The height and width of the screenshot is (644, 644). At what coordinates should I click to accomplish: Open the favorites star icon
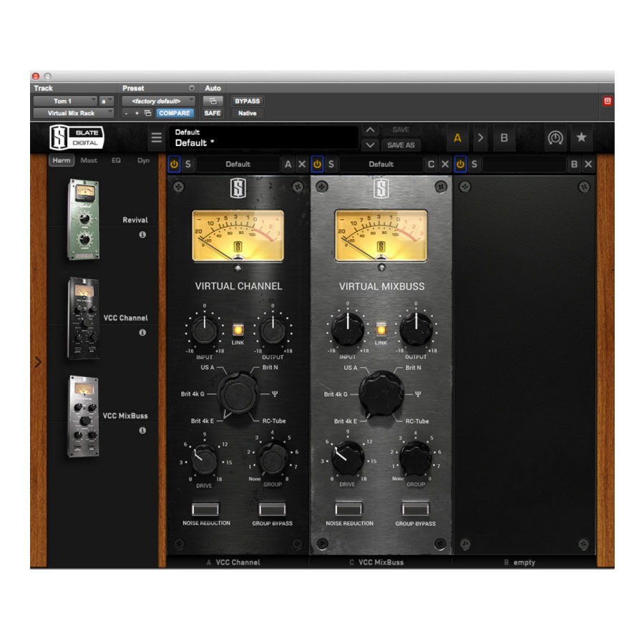pos(581,137)
